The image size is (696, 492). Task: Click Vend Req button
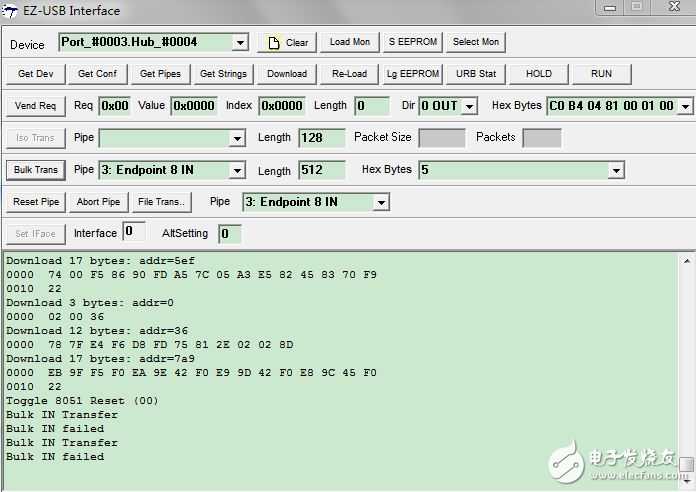[x=36, y=106]
